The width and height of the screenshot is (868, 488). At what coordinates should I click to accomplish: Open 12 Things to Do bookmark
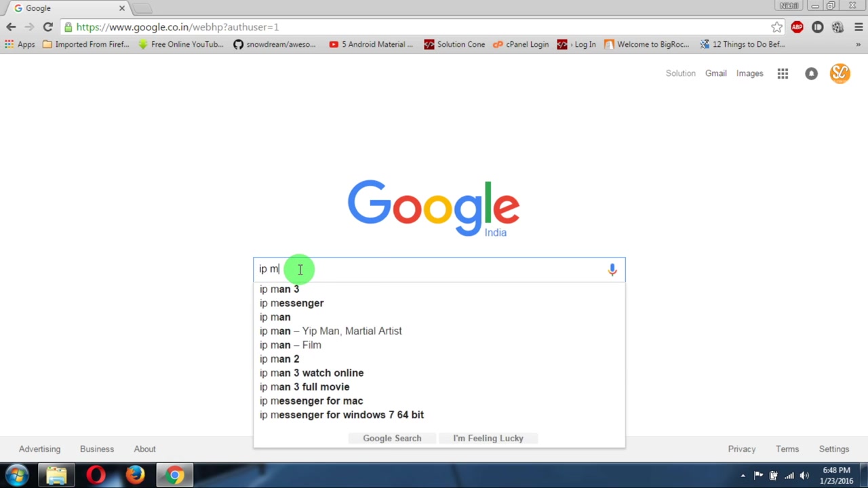point(743,45)
